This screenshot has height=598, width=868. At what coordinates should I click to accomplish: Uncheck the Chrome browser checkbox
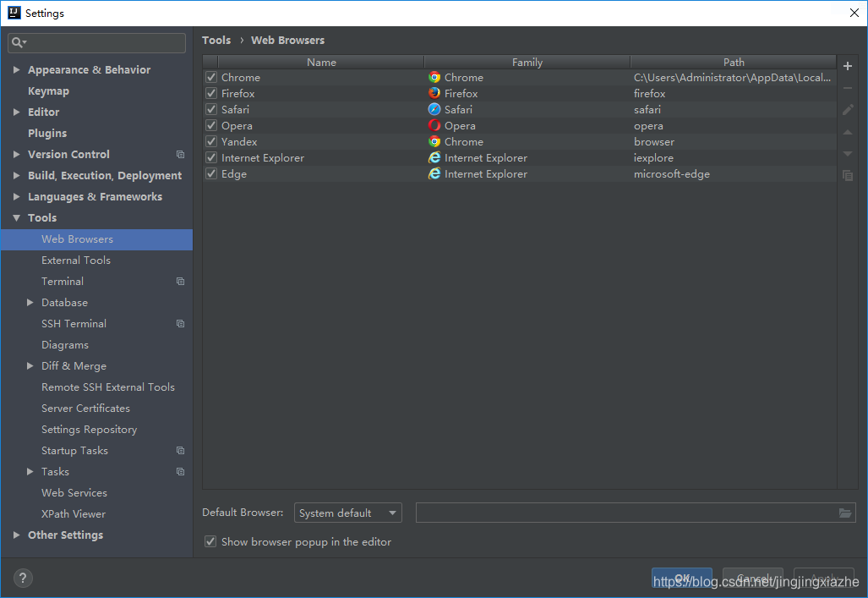point(211,78)
